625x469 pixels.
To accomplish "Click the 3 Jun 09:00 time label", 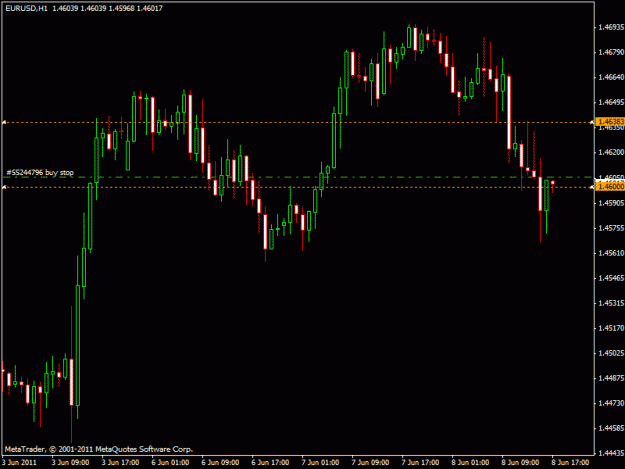I will (70, 463).
